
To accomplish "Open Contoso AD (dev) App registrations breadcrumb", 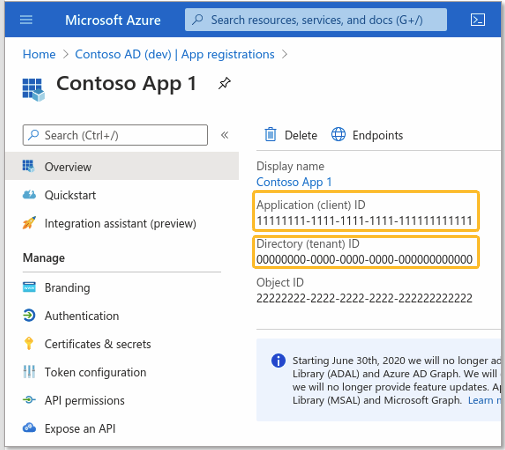I will 175,54.
